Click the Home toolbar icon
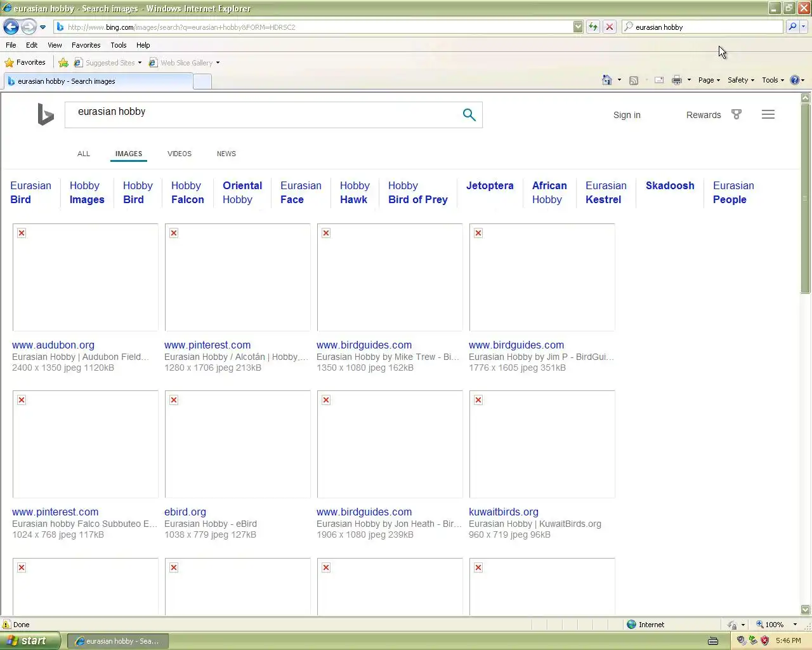This screenshot has height=650, width=812. pyautogui.click(x=607, y=80)
